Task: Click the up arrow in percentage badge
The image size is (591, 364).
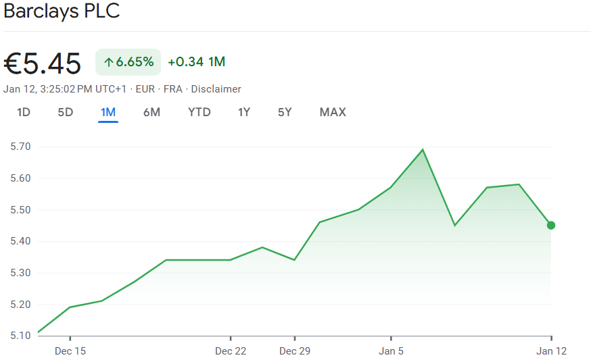Action: 108,62
